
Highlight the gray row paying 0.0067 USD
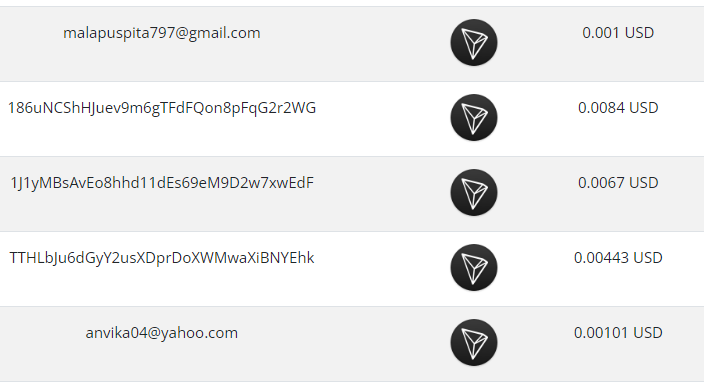[x=352, y=194]
